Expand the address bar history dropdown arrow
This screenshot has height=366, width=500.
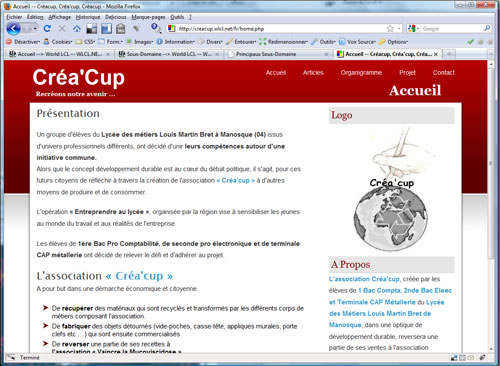(399, 29)
